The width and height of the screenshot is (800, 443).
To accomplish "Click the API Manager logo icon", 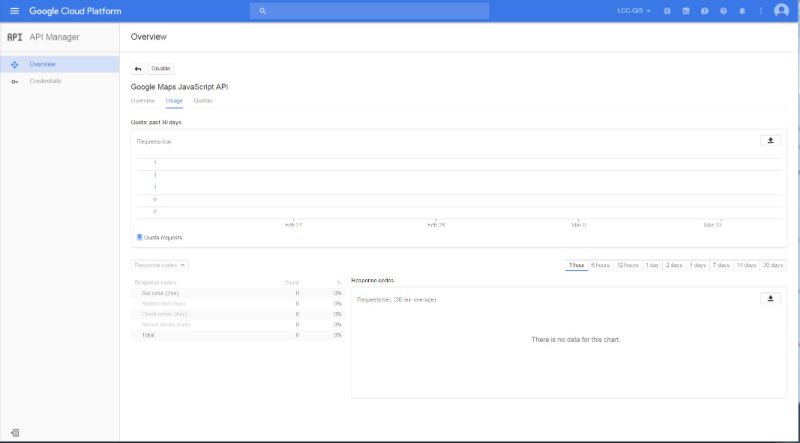I will click(14, 37).
